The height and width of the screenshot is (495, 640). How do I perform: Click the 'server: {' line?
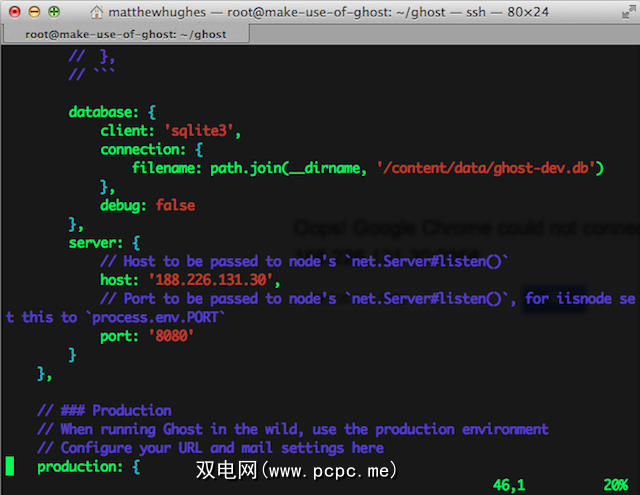[x=104, y=243]
